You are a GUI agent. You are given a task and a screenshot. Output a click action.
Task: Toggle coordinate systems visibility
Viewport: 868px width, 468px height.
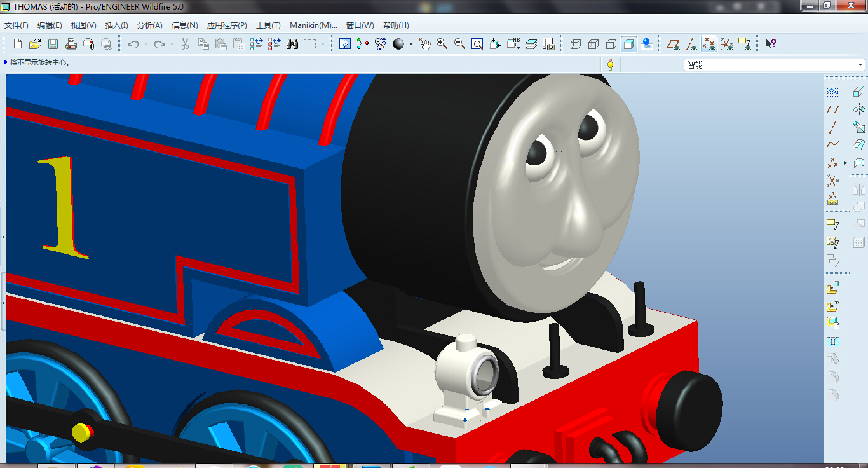(727, 44)
